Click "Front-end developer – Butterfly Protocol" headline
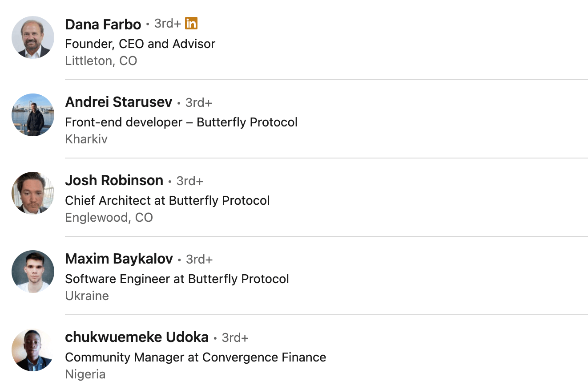The height and width of the screenshot is (390, 588). coord(181,122)
